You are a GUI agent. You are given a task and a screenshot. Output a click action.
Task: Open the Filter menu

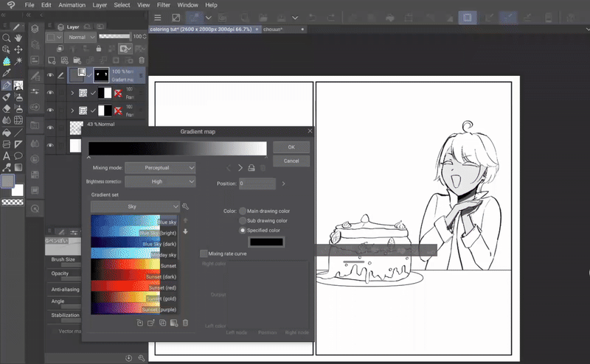point(163,5)
